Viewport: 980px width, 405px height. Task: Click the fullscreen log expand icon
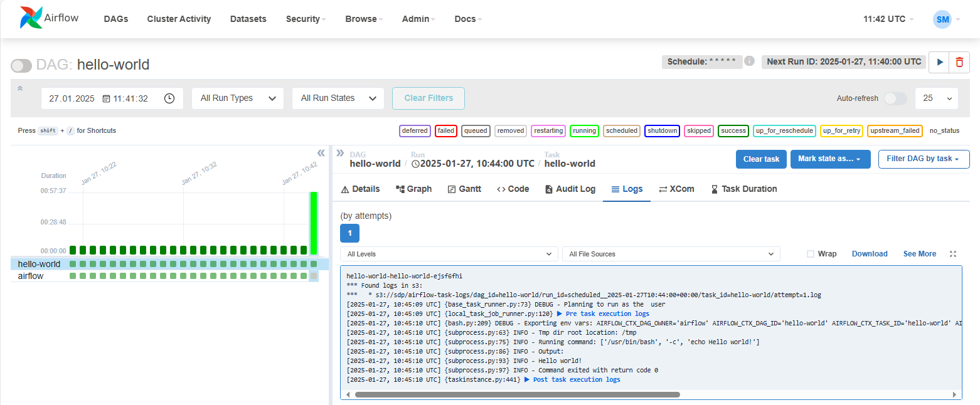[x=953, y=254]
